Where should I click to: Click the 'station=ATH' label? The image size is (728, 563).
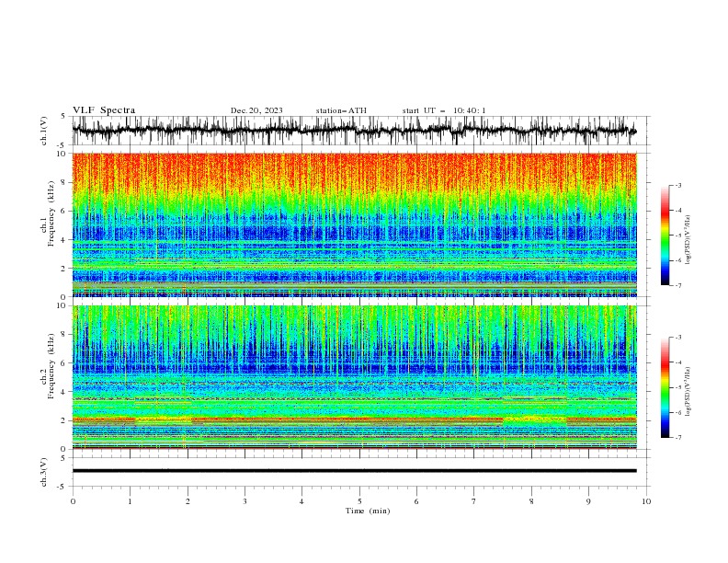point(341,110)
